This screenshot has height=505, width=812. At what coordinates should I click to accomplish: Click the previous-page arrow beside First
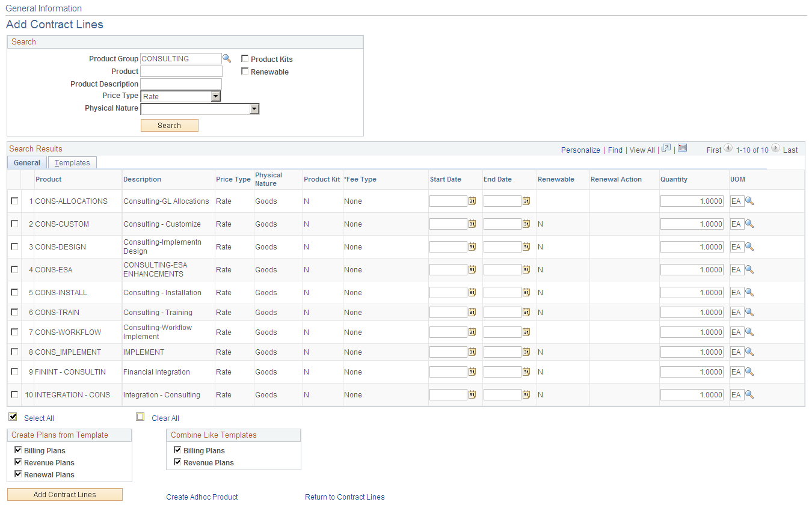coord(728,148)
